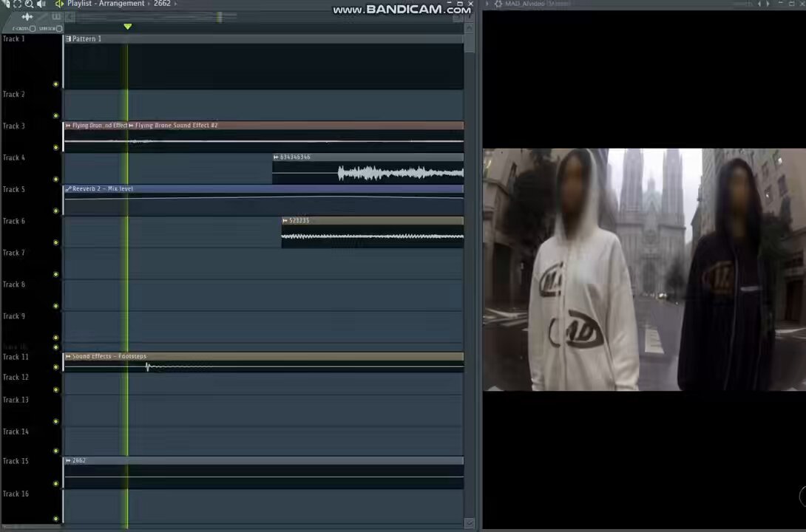
Task: Mute Track 11 using its green dot
Action: pyautogui.click(x=56, y=367)
